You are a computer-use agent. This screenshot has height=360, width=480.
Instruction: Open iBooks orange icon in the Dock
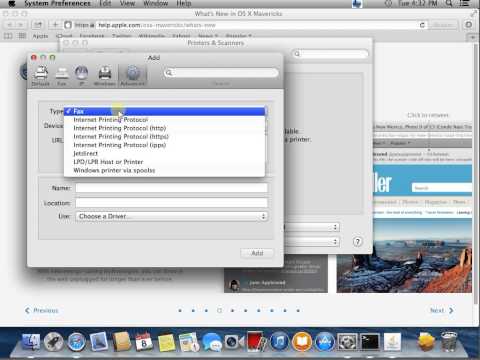302,342
